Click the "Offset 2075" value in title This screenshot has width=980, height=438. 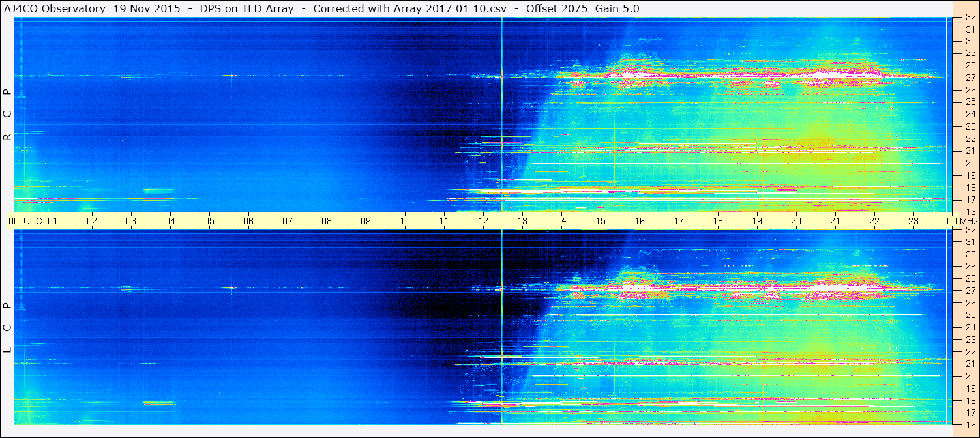tap(557, 8)
